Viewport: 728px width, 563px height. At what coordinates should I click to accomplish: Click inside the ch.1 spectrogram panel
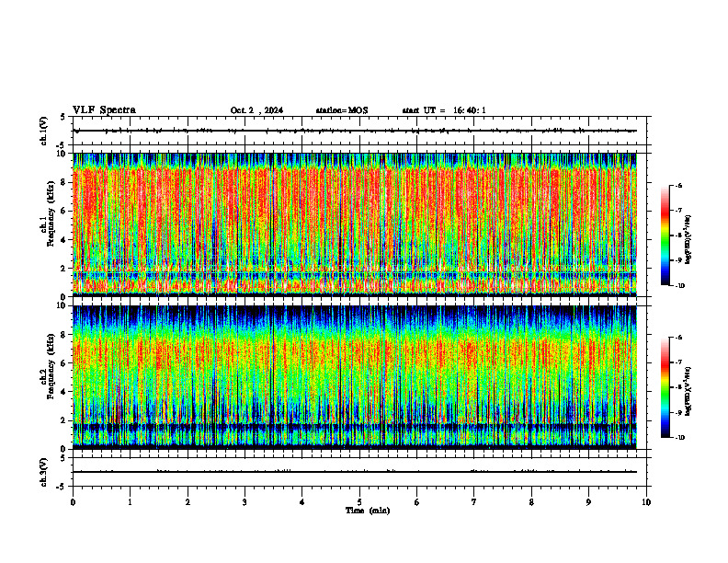(x=355, y=224)
